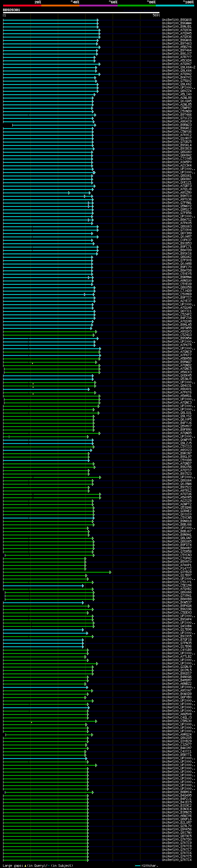Open hit UniRef100_B9GWX8

[x=177, y=20]
